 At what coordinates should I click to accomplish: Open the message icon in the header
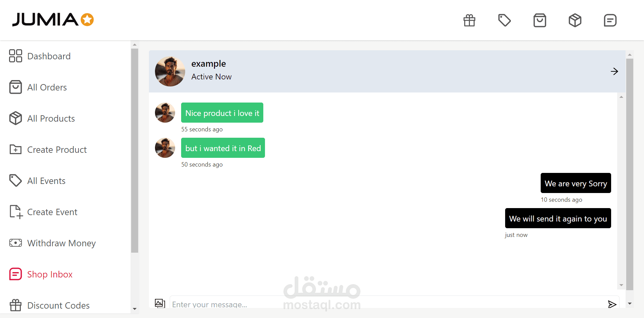tap(610, 20)
